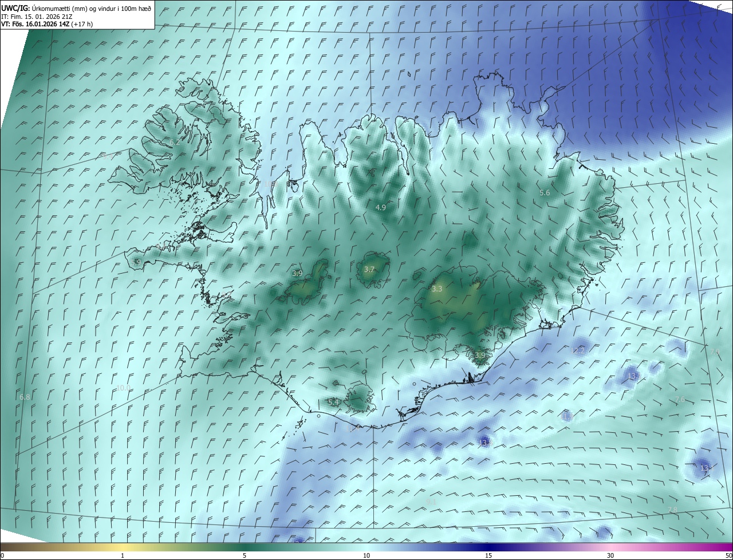Viewport: 733px width, 560px height.
Task: Click the 50 tick on the color scale
Action: pos(728,555)
